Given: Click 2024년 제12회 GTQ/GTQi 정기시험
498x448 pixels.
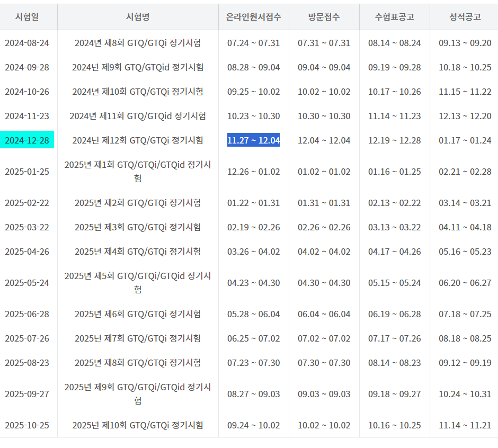Looking at the screenshot, I should tap(138, 140).
